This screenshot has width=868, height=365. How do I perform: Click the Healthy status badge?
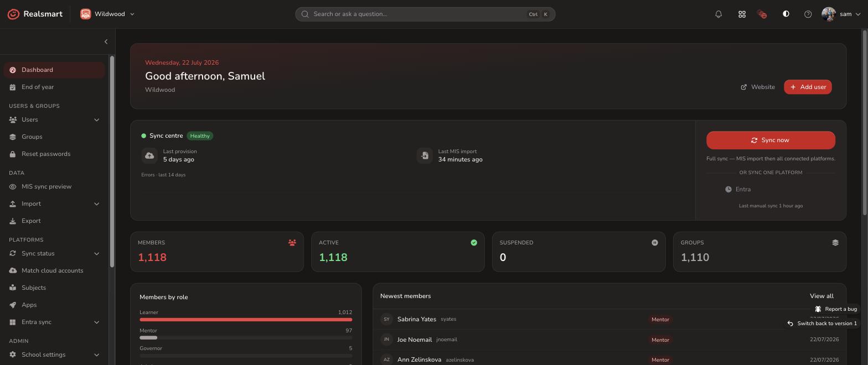point(200,135)
